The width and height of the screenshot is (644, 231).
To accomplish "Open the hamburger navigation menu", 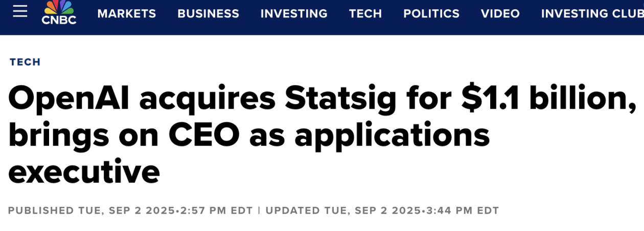I will (20, 12).
